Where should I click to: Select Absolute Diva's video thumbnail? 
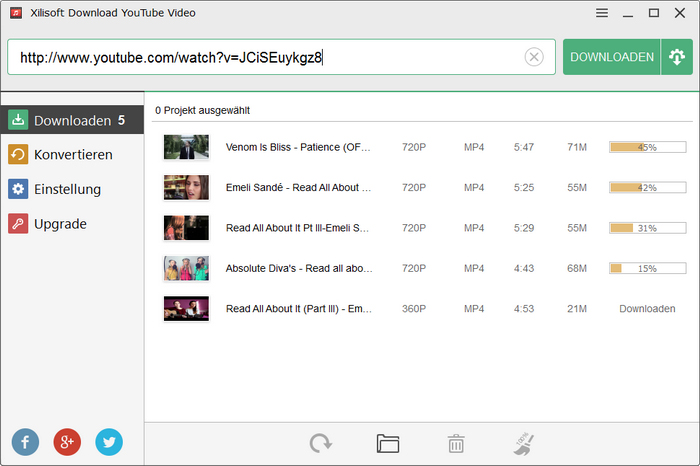tap(186, 268)
